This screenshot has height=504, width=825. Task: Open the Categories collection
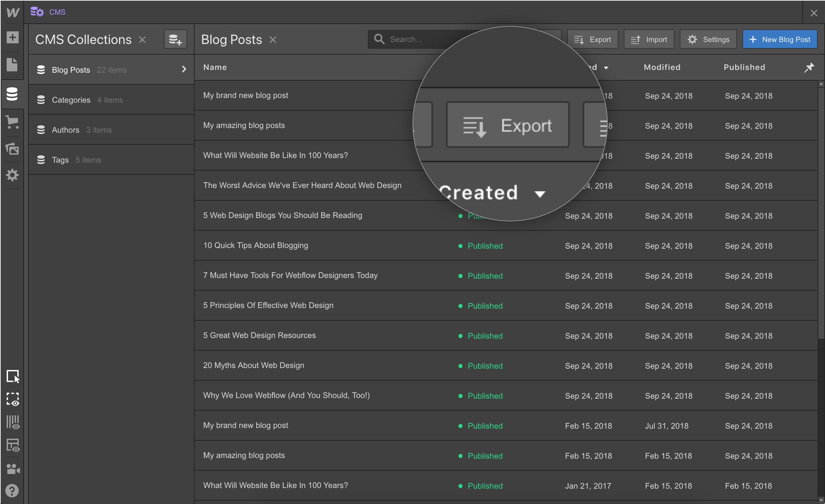pos(71,99)
